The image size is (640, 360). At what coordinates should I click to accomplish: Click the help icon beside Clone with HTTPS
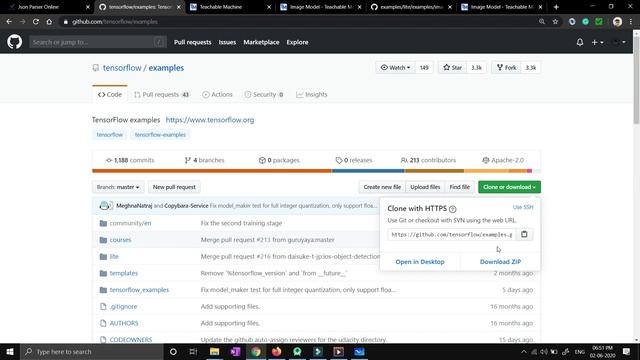click(x=452, y=209)
